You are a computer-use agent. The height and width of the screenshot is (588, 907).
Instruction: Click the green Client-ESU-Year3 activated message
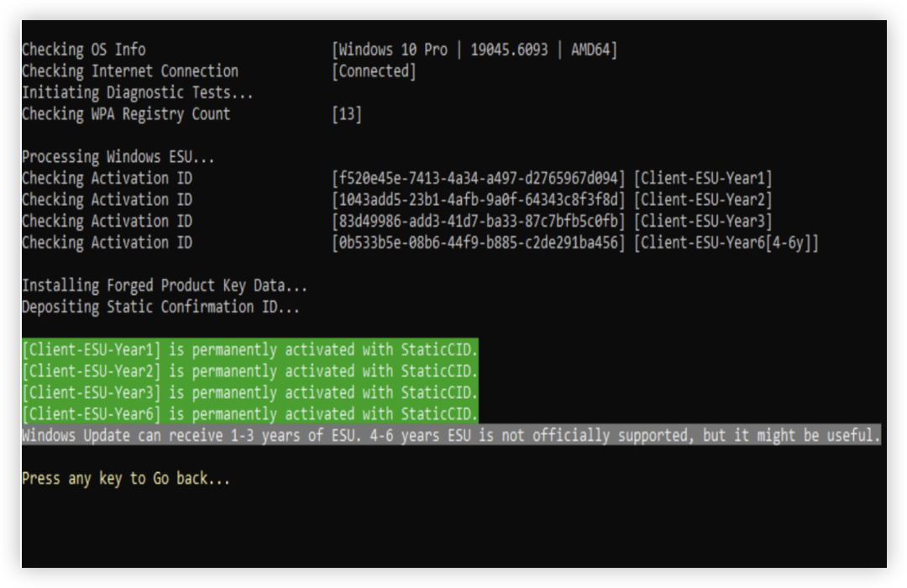click(249, 392)
